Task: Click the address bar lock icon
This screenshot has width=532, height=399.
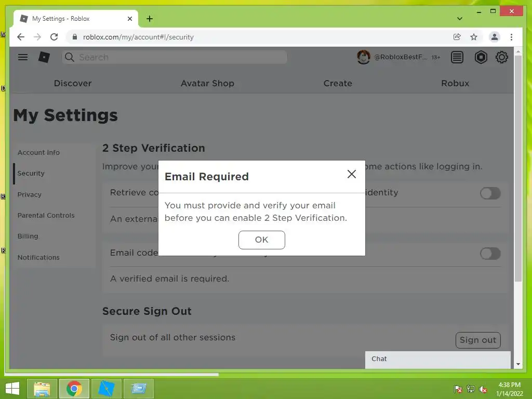Action: [75, 37]
